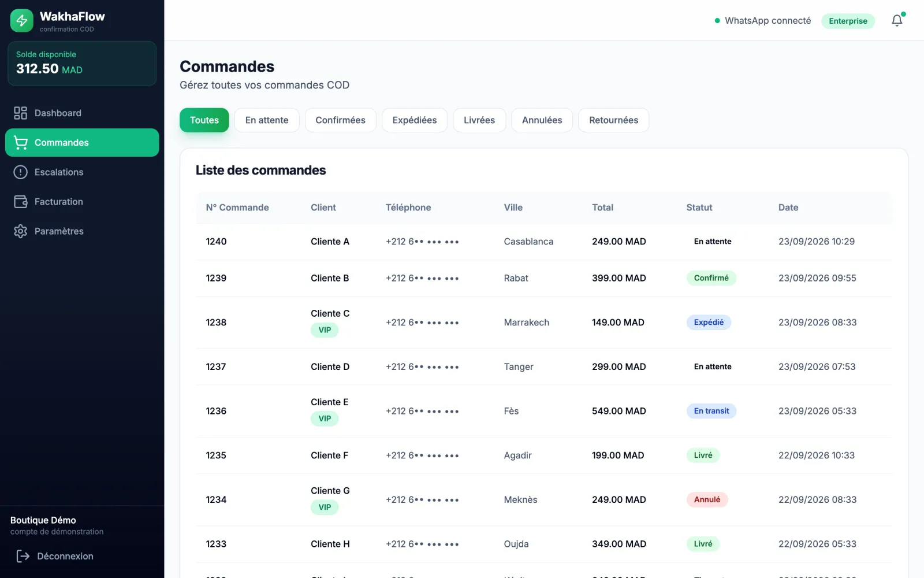This screenshot has height=578, width=924.
Task: Switch to the Retournées tab
Action: (614, 120)
